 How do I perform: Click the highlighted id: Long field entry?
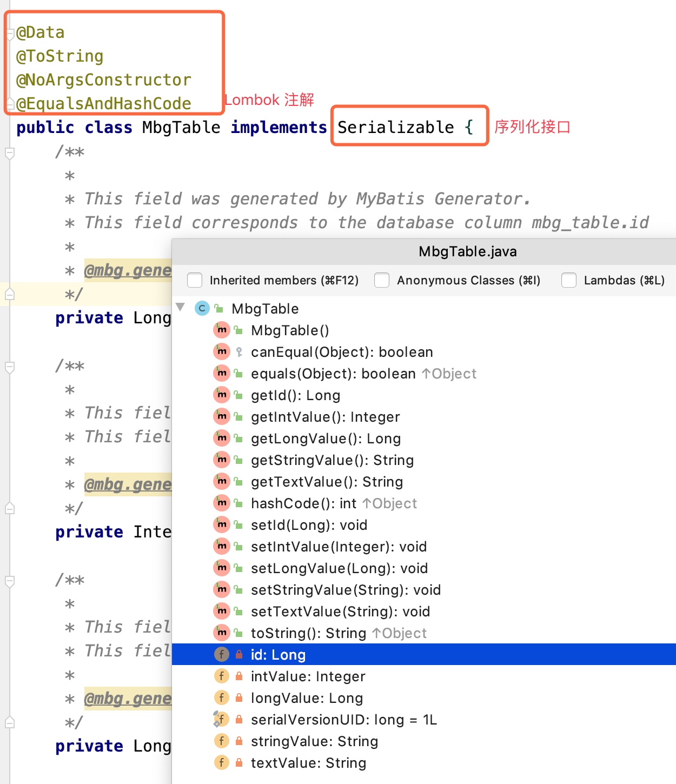coord(278,655)
